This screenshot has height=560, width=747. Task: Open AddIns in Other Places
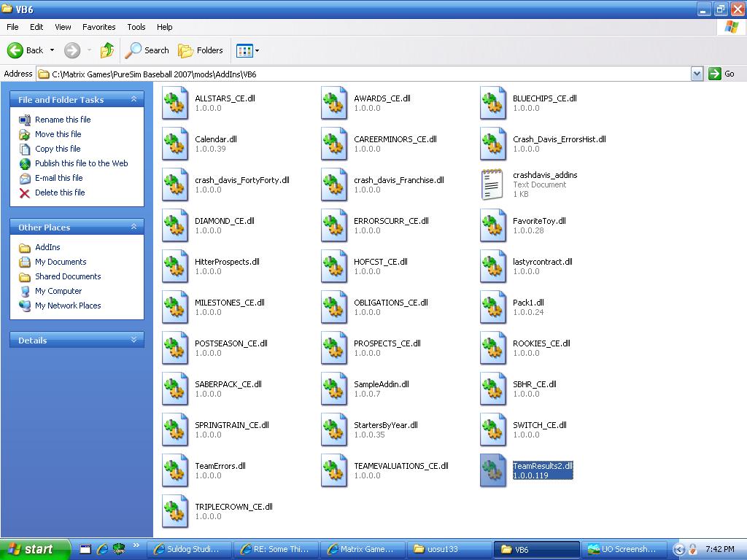point(47,247)
